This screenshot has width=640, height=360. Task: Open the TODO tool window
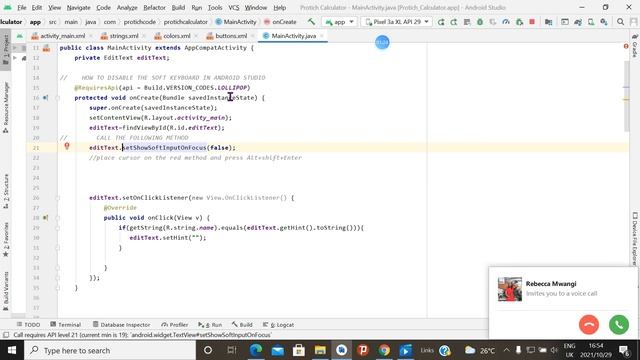click(29, 324)
